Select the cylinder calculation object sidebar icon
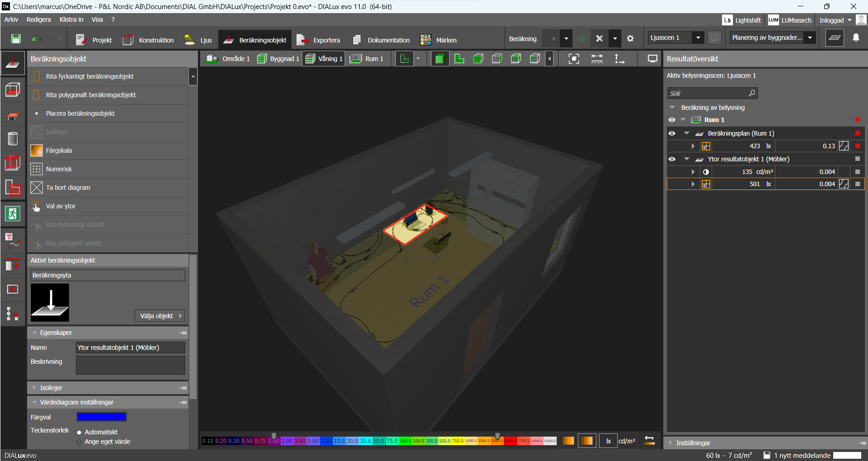 coord(13,139)
